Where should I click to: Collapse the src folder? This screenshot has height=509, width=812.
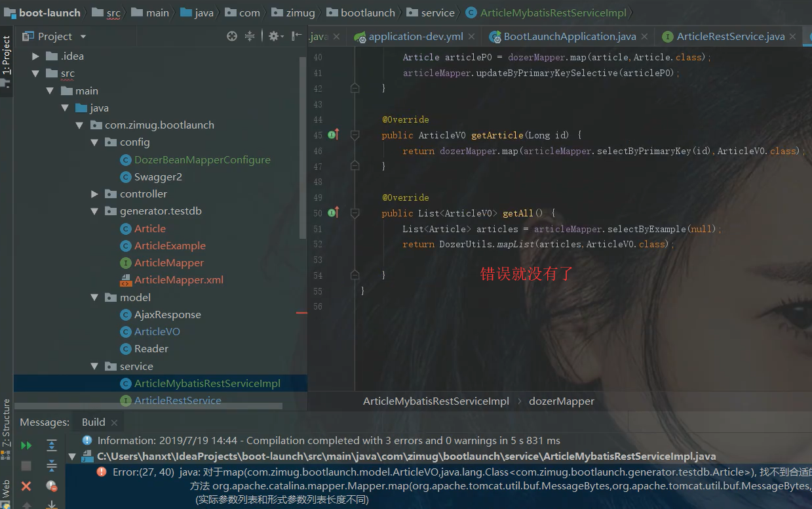(36, 73)
